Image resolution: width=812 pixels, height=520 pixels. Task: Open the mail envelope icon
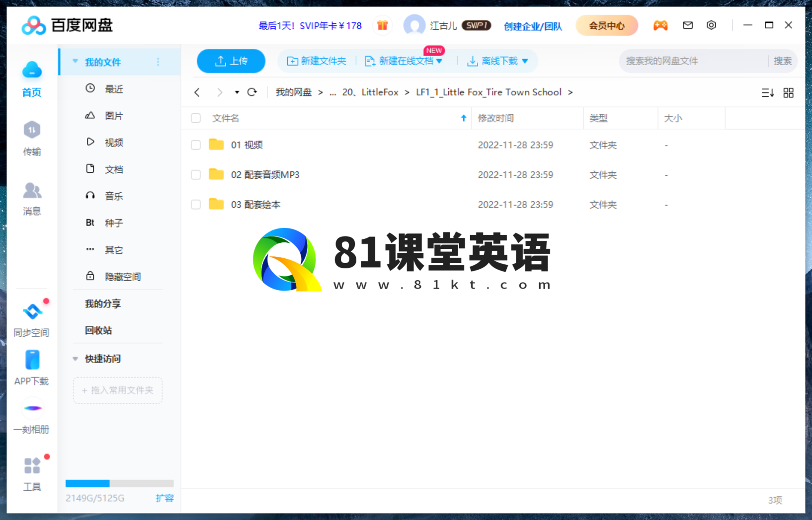click(688, 25)
